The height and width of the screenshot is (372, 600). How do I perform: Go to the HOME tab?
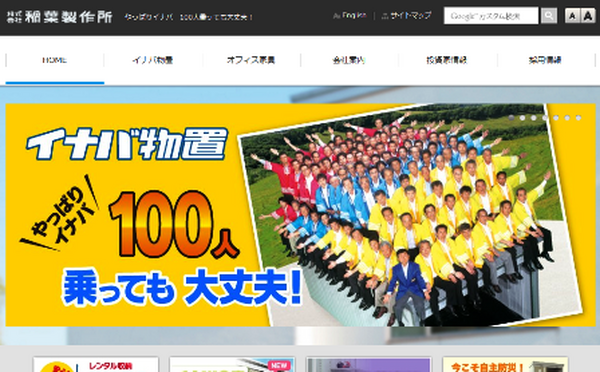[55, 60]
